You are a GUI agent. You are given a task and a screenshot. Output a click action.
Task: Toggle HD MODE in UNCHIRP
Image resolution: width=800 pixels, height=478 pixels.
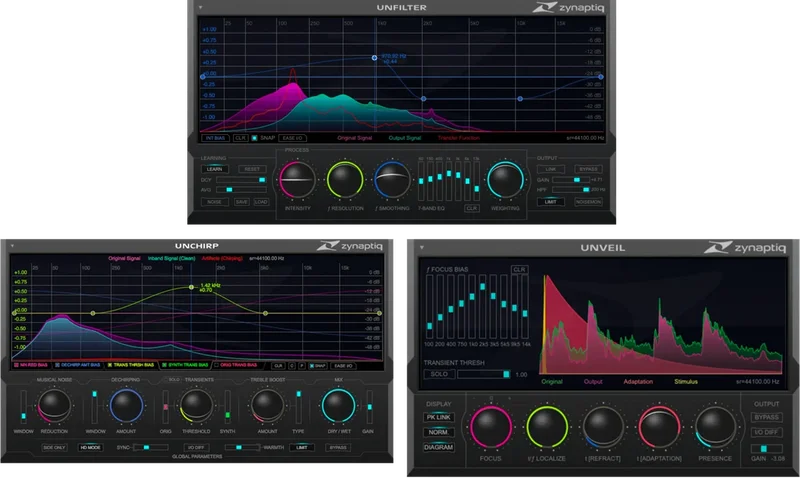tap(90, 447)
